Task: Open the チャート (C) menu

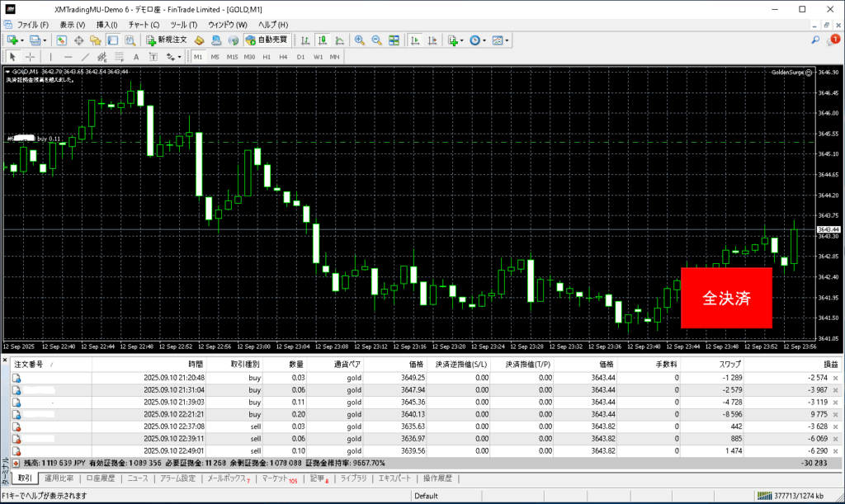Action: point(144,25)
